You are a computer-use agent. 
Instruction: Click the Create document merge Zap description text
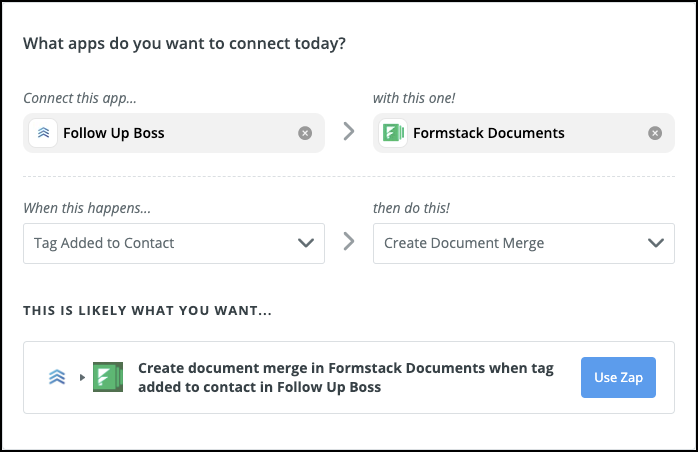click(x=345, y=377)
